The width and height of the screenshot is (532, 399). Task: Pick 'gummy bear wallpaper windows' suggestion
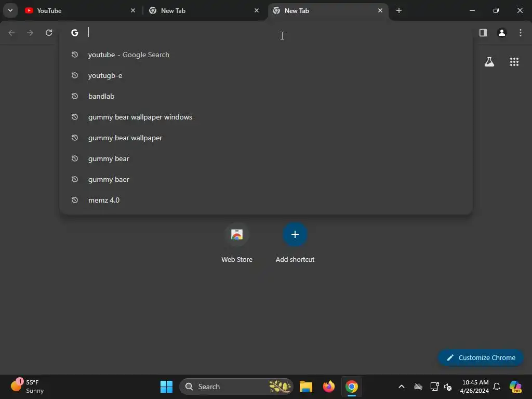266,117
